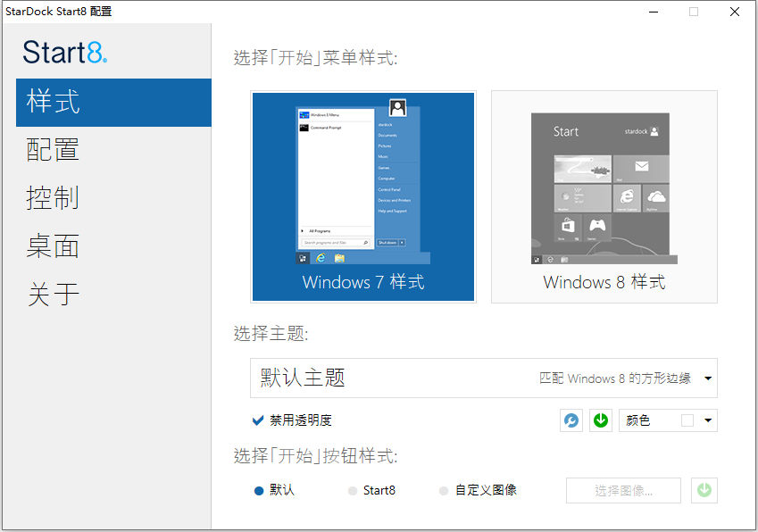758x532 pixels.
Task: Switch to the 桌面 section
Action: point(53,246)
